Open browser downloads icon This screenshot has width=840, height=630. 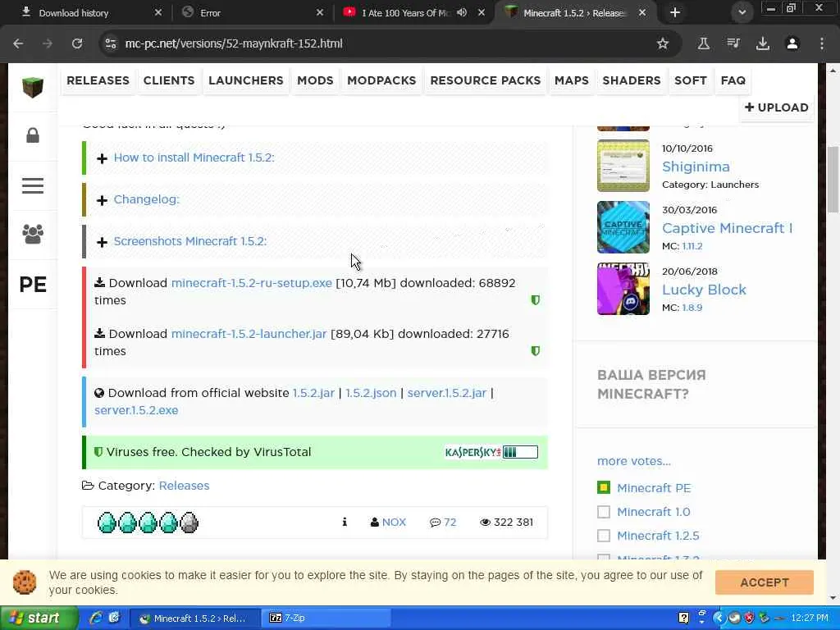[763, 43]
